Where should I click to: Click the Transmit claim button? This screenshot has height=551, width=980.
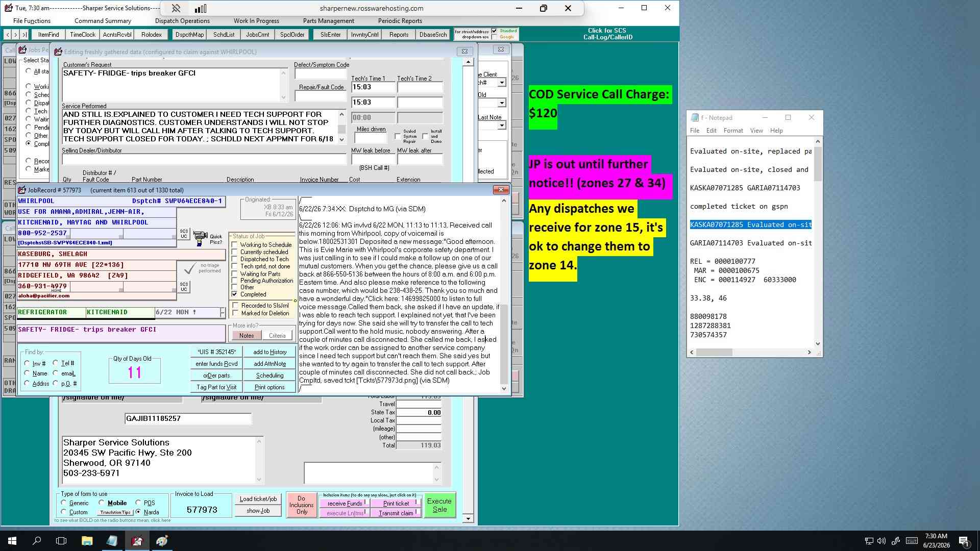[396, 513]
